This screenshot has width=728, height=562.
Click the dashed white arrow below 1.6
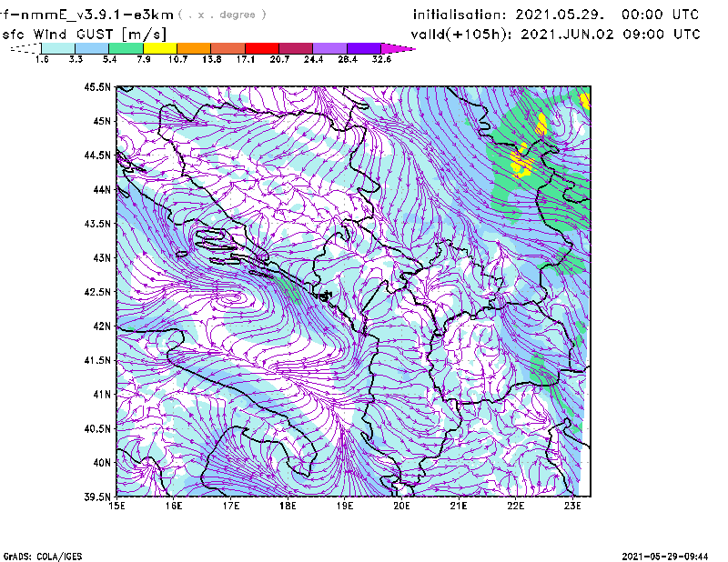click(x=25, y=48)
